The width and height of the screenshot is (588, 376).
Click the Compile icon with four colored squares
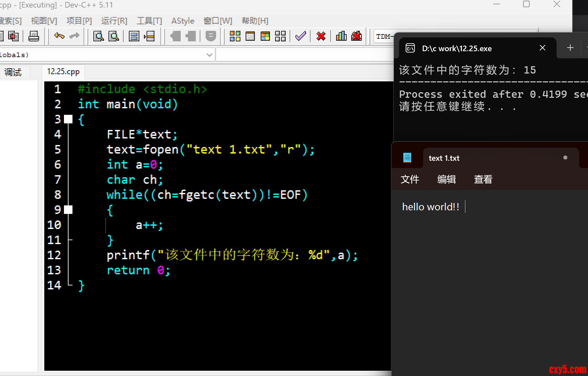coord(235,36)
